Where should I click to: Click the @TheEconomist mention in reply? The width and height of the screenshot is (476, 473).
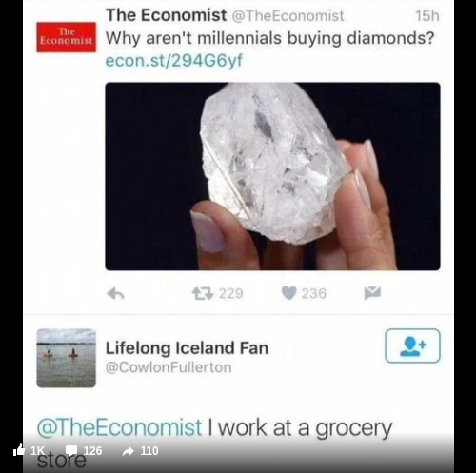119,427
